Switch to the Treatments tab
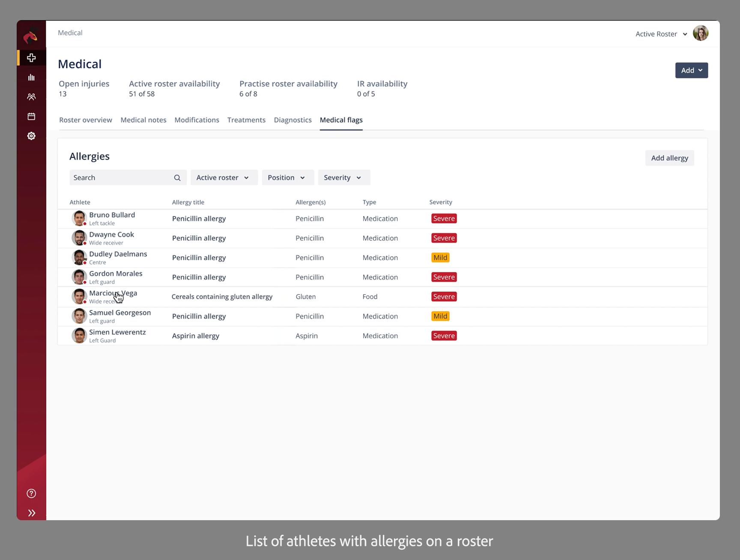This screenshot has width=740, height=560. pyautogui.click(x=246, y=120)
